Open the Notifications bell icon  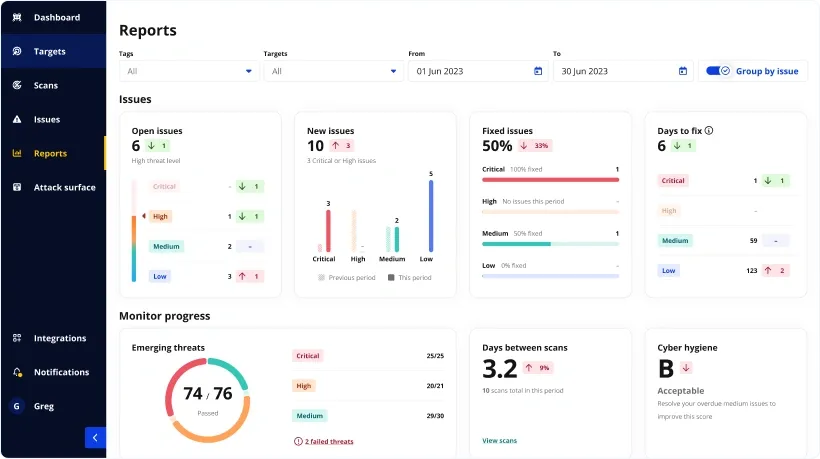pos(17,372)
